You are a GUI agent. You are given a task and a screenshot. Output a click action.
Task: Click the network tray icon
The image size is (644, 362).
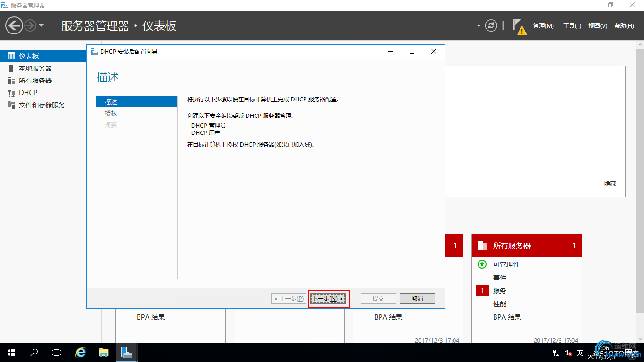click(557, 353)
